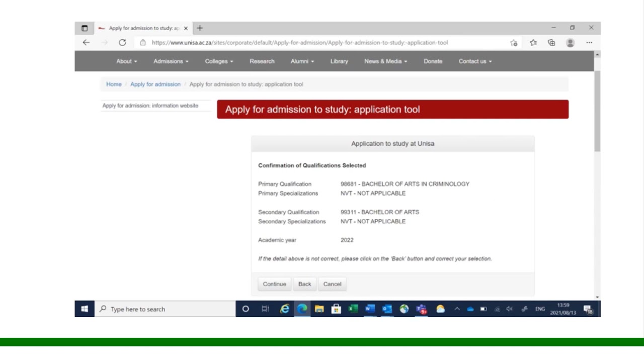Image resolution: width=644 pixels, height=362 pixels.
Task: Click the browser profile avatar
Action: [x=570, y=43]
